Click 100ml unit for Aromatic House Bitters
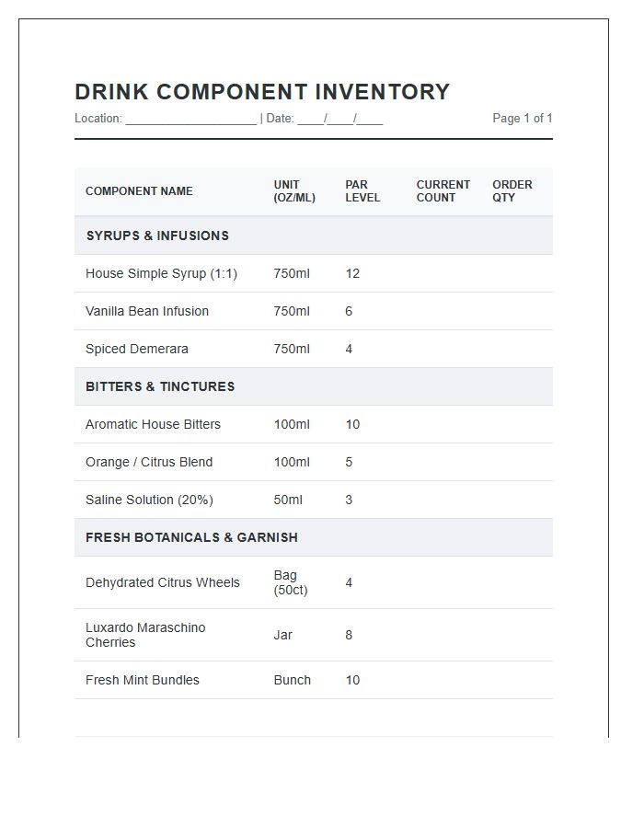Image resolution: width=644 pixels, height=828 pixels. point(292,424)
